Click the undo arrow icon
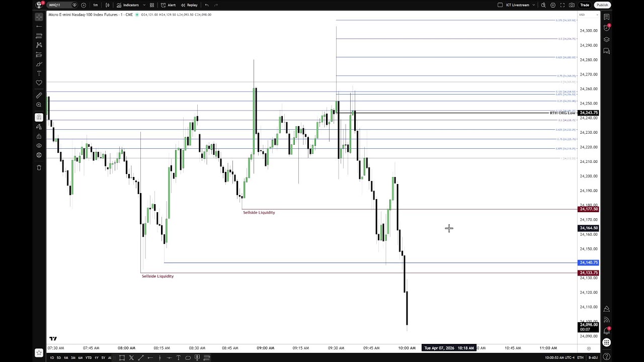The width and height of the screenshot is (644, 362). coord(206,5)
